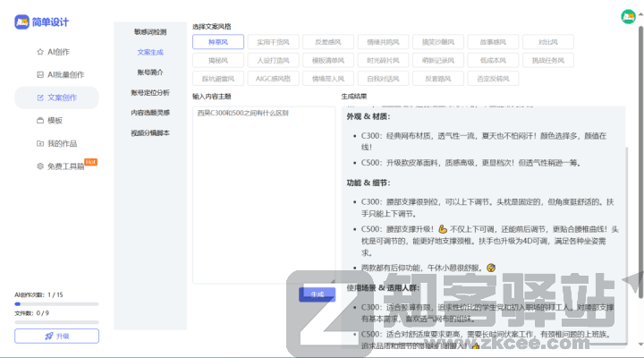Click the 文件数: 0 / 9 text
644x358 pixels.
coord(32,313)
